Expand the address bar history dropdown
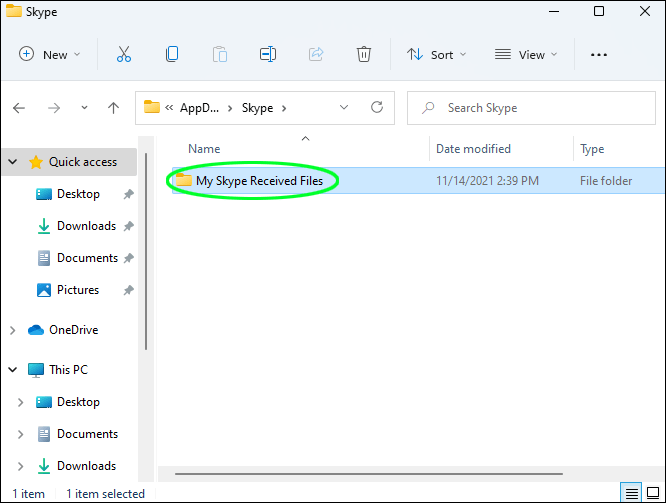666x503 pixels. click(344, 107)
